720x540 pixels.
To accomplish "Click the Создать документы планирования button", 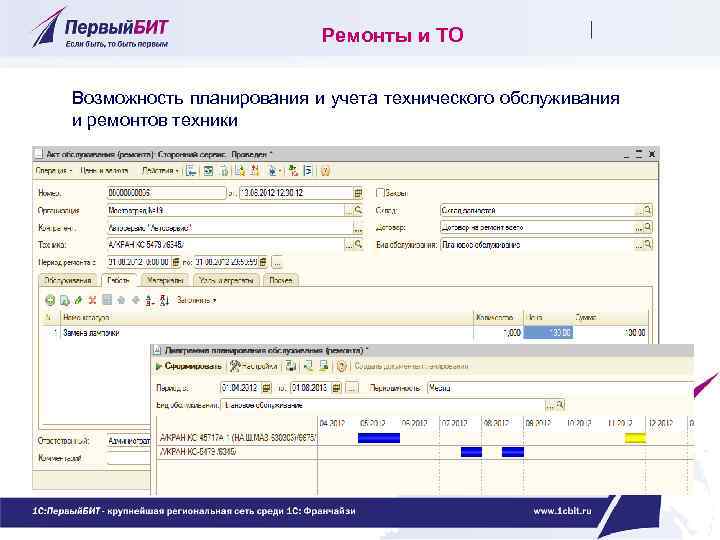I will tap(411, 366).
